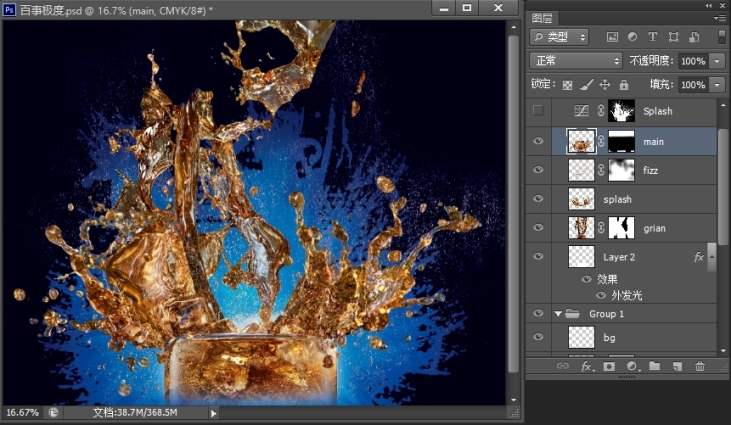The width and height of the screenshot is (731, 425).
Task: Enable lock transparent pixels icon
Action: (568, 85)
